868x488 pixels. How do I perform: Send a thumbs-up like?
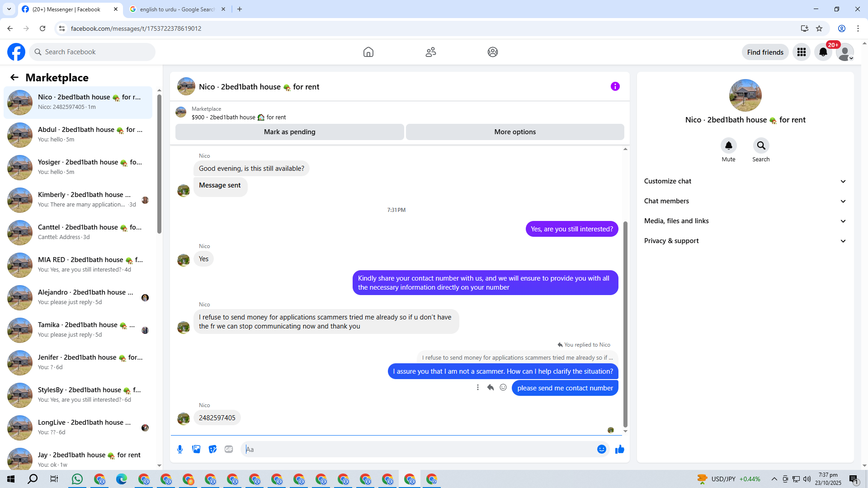619,449
